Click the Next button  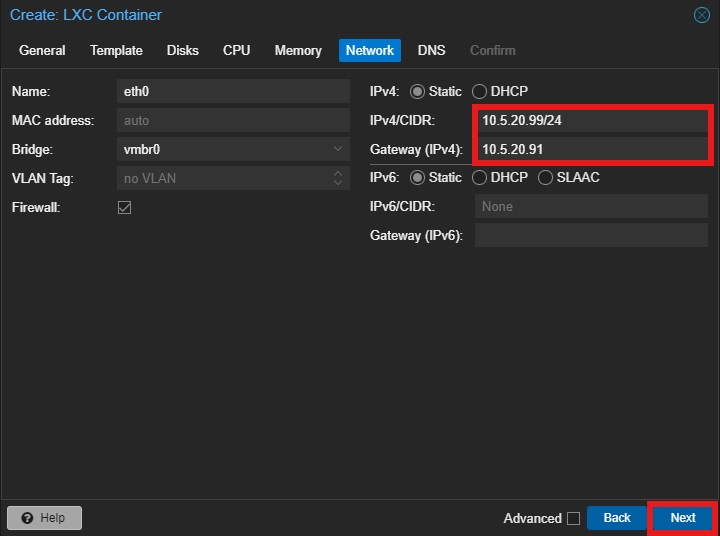pos(683,518)
